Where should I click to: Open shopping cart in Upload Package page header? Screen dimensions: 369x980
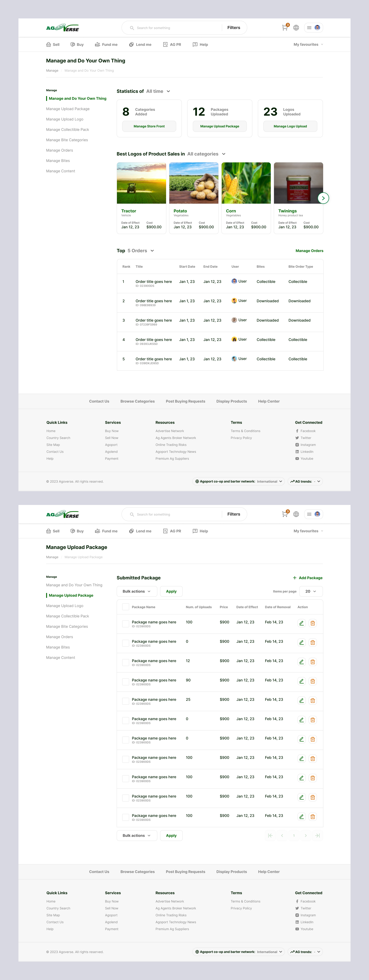[x=285, y=514]
